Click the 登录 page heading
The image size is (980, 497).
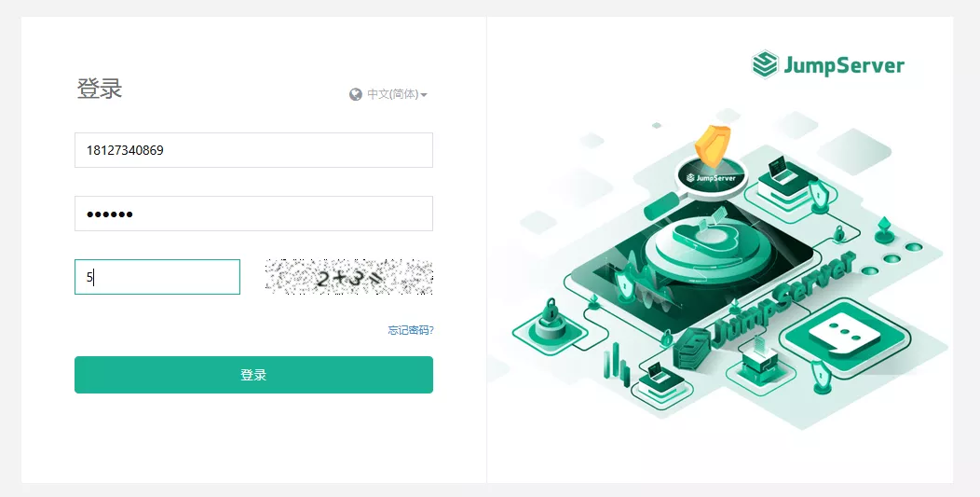pos(100,89)
